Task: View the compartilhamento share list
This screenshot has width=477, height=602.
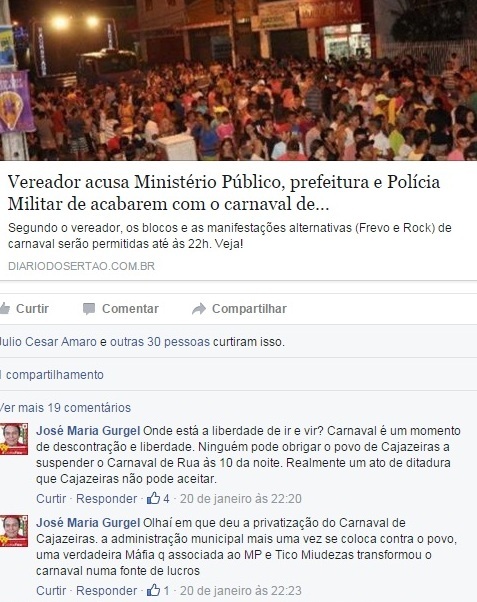Action: click(x=52, y=375)
